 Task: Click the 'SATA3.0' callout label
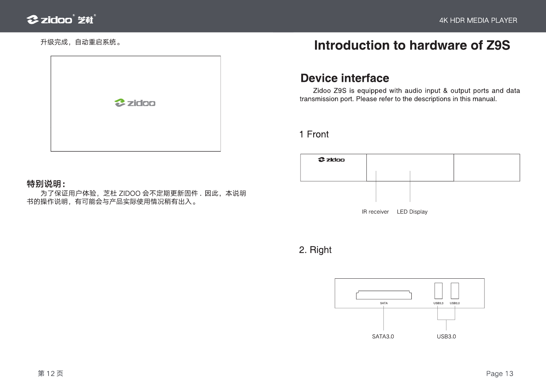(383, 337)
